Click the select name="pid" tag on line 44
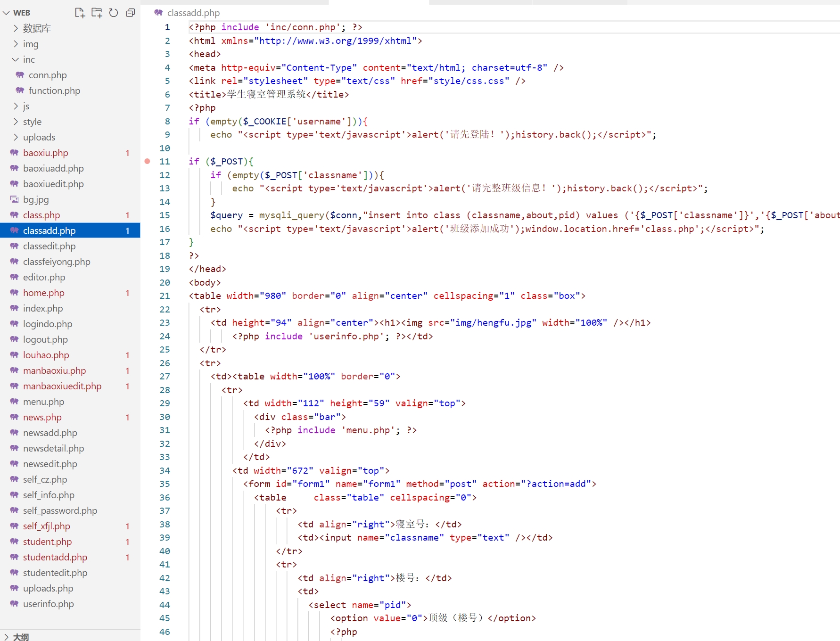Image resolution: width=840 pixels, height=641 pixels. tap(360, 605)
